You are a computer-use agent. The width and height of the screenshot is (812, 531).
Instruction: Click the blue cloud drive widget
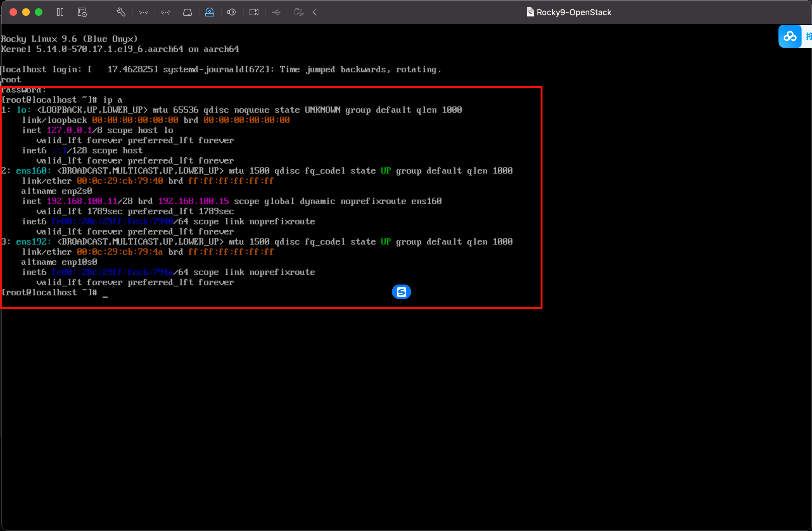tap(790, 36)
